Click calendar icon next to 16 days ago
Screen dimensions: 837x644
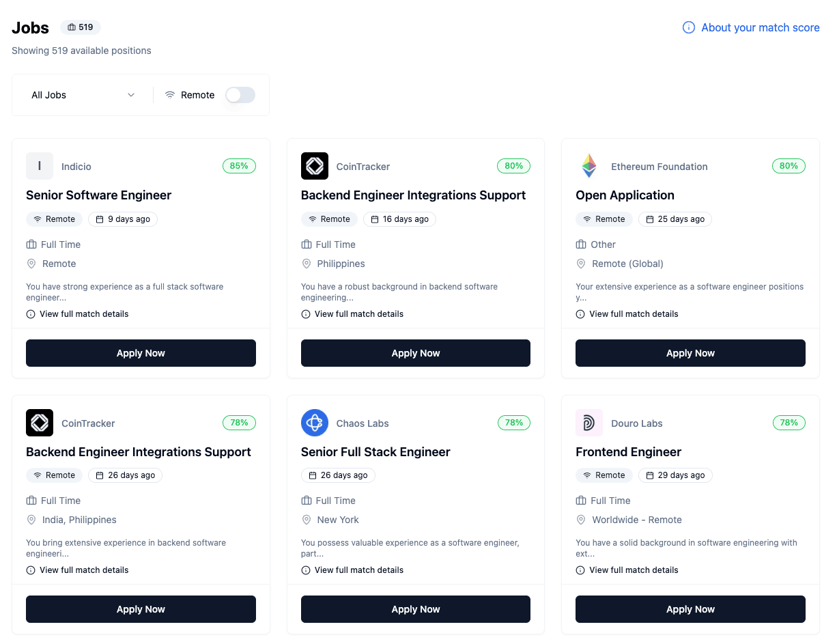[375, 219]
